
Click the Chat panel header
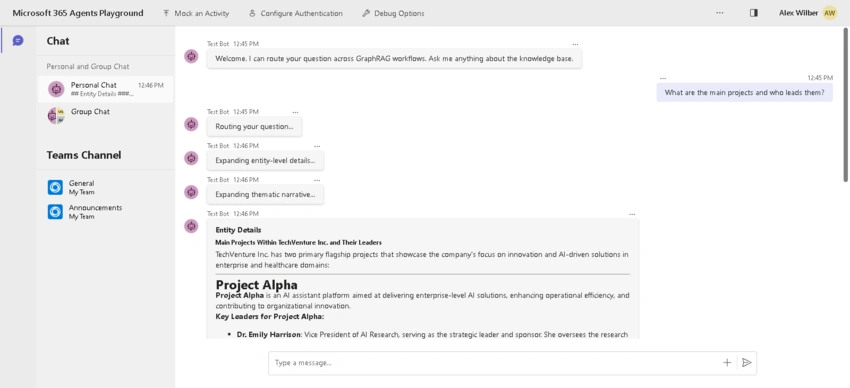tap(58, 41)
